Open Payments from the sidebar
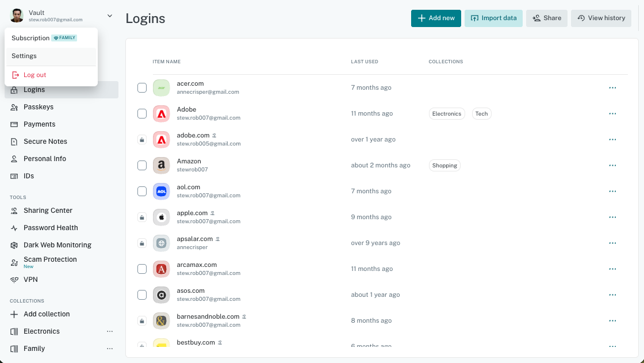 pyautogui.click(x=39, y=124)
